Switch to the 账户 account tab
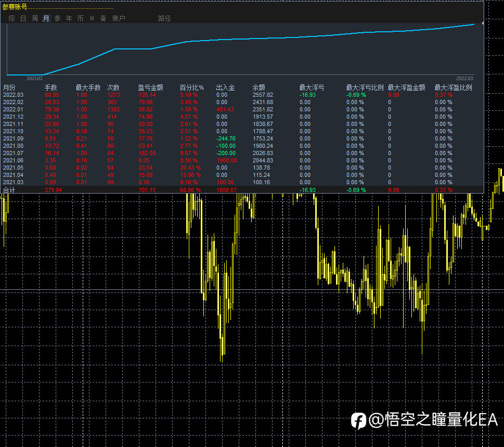This screenshot has width=504, height=447. tap(119, 19)
